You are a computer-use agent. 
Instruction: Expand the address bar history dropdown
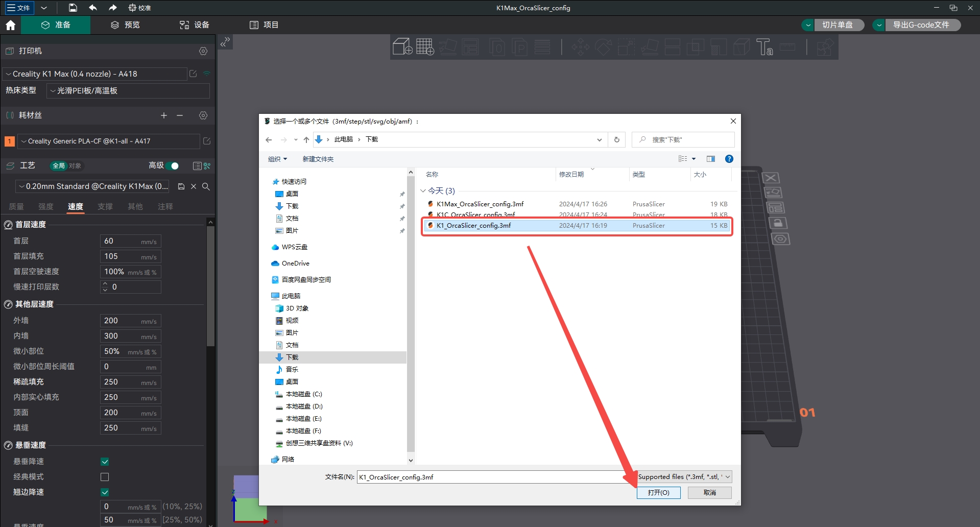click(x=599, y=139)
